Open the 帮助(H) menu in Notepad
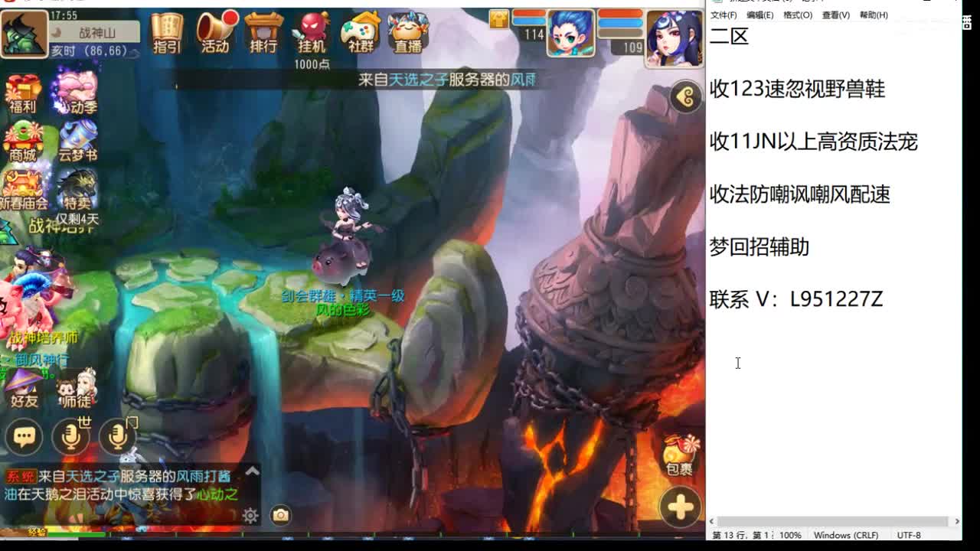Viewport: 980px width, 551px height. click(x=874, y=15)
